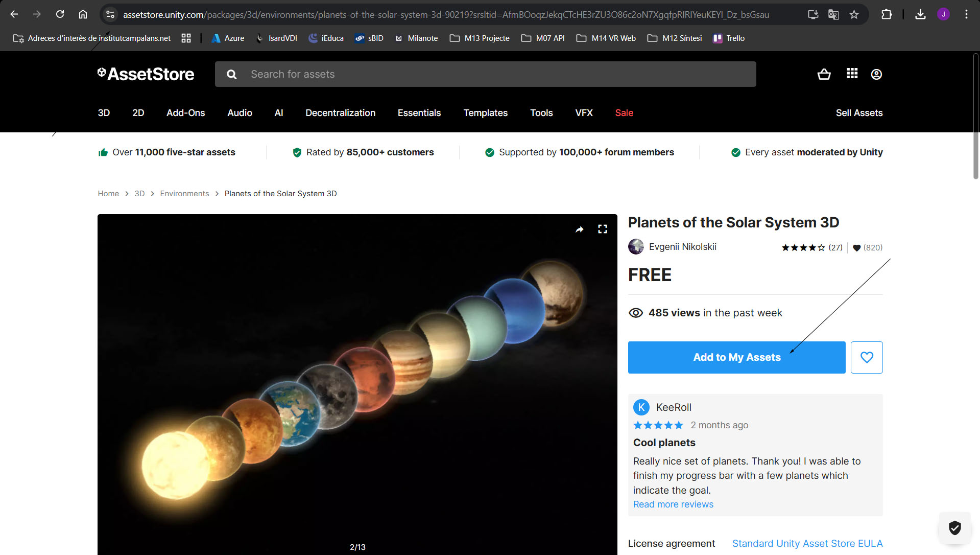The height and width of the screenshot is (555, 980).
Task: Open the Read more reviews link
Action: pyautogui.click(x=673, y=504)
